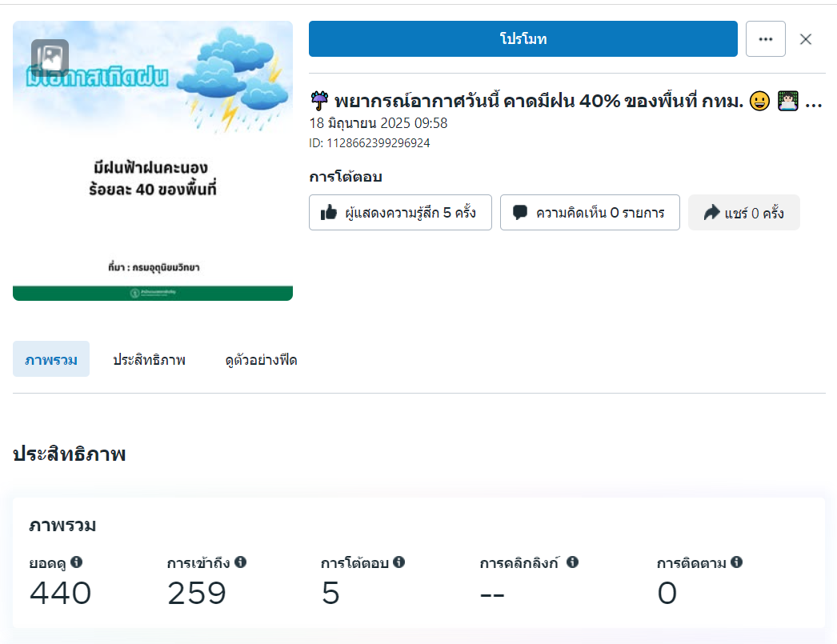
Task: Open the ความคิดเห็น 0 รายการ button
Action: pos(590,213)
